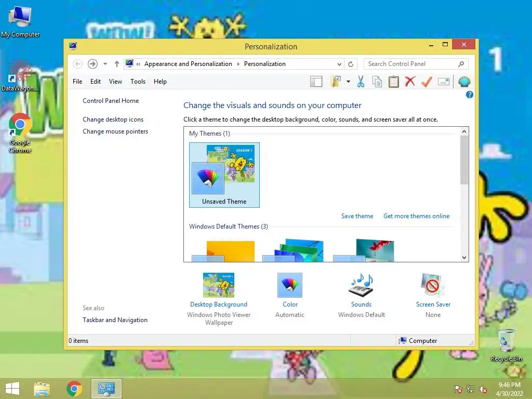
Task: Click the Paste clipboard icon
Action: click(394, 82)
